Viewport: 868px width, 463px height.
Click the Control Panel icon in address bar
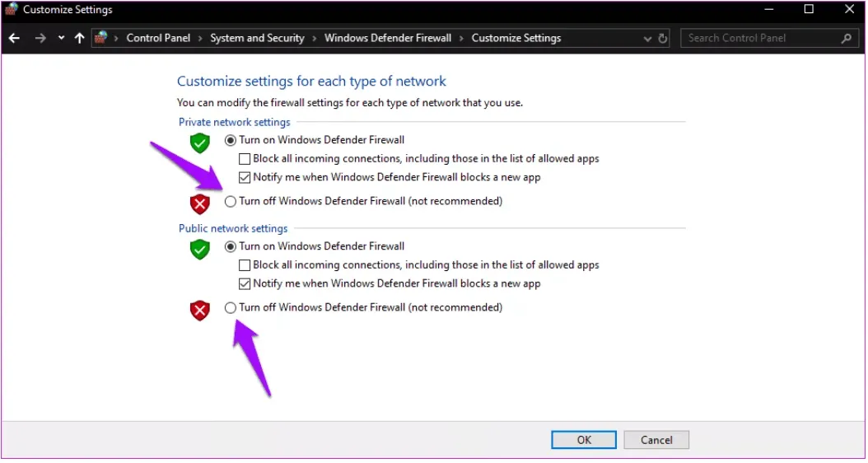tap(101, 38)
